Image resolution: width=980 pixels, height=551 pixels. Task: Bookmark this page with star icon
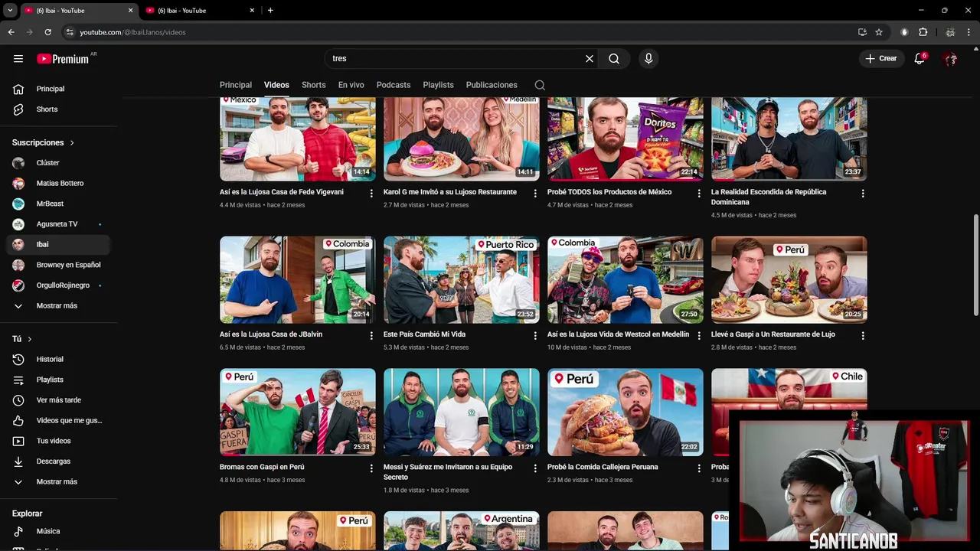[879, 32]
